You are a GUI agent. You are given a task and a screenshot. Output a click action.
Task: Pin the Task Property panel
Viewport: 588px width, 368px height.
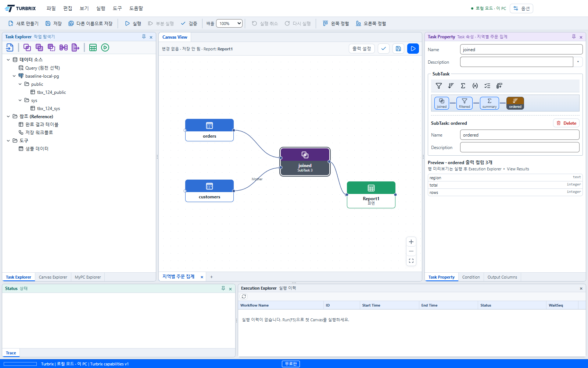(574, 37)
